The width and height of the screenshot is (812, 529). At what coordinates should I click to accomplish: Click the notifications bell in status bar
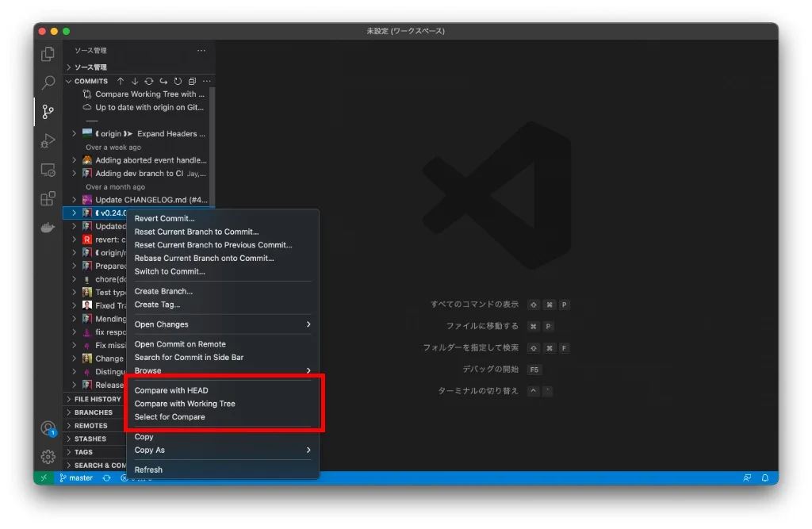click(x=765, y=478)
